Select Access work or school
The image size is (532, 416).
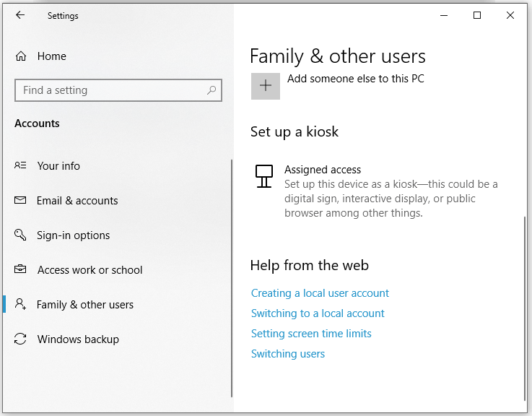tap(90, 269)
